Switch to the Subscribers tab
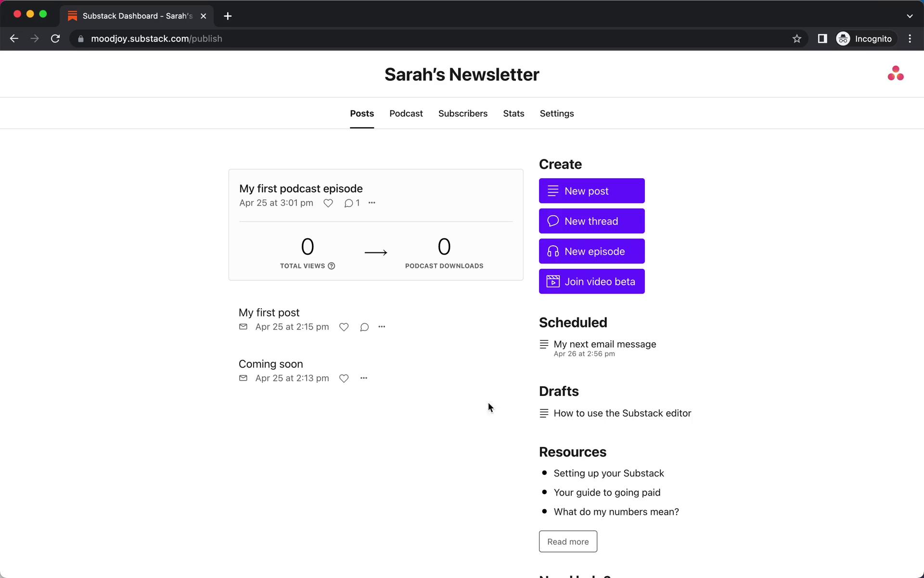This screenshot has width=924, height=578. click(463, 113)
